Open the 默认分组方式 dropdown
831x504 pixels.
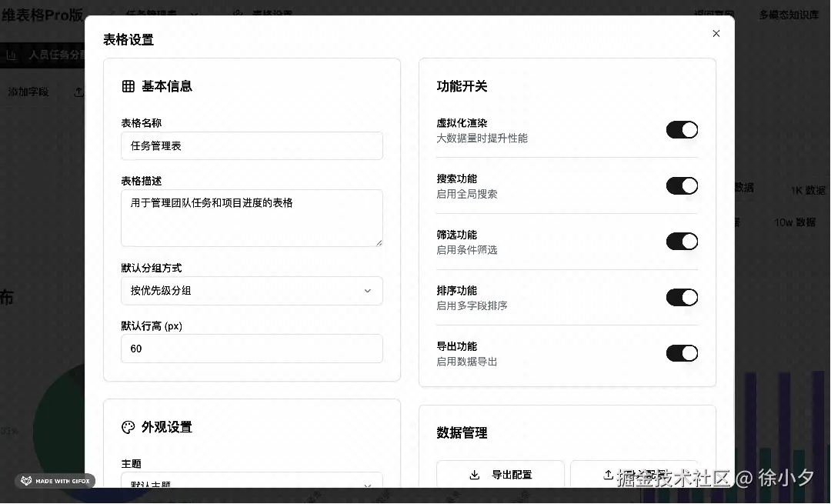point(252,291)
